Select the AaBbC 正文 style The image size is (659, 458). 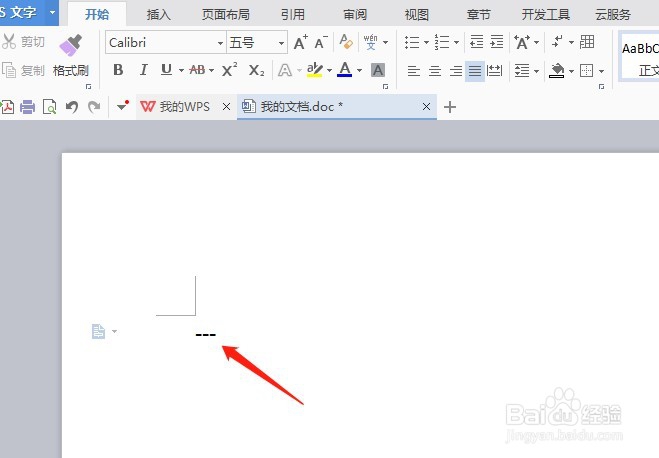click(639, 57)
